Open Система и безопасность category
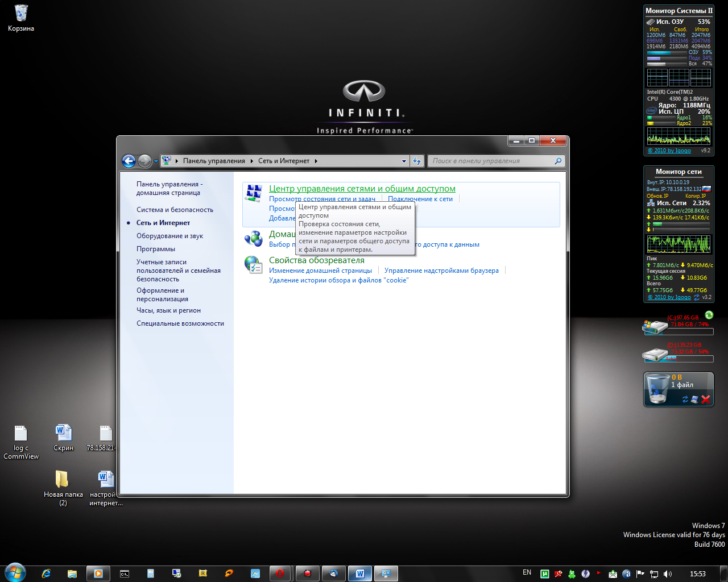 (175, 210)
